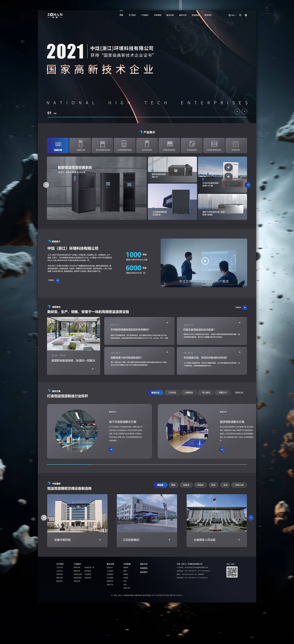Open 联系我们 in the top navigation
Screen dimensions: 294x644
click(x=208, y=15)
